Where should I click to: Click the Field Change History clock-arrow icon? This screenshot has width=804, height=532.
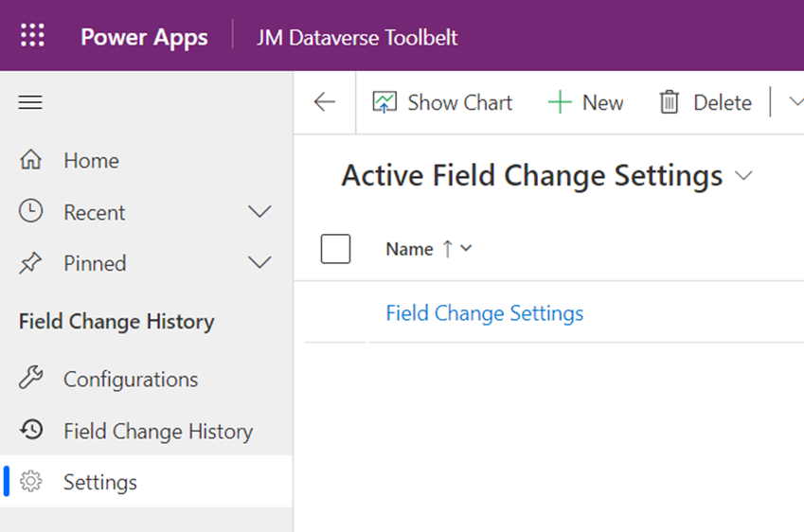[x=31, y=431]
